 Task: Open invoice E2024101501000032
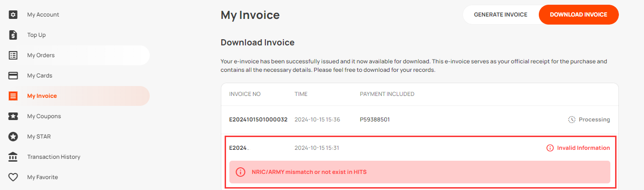(258, 120)
